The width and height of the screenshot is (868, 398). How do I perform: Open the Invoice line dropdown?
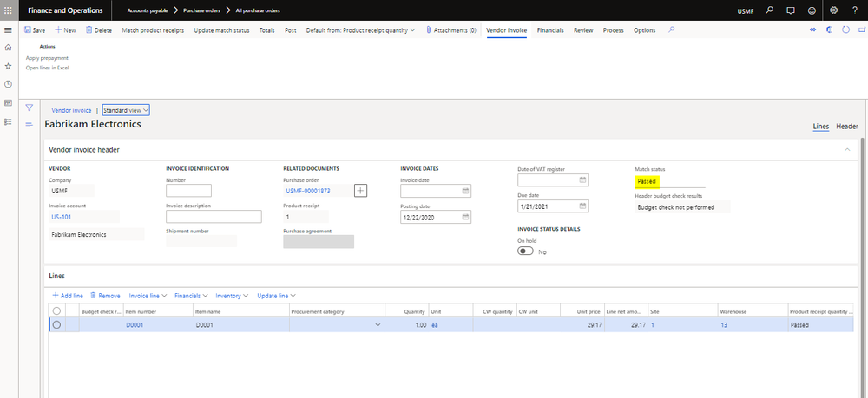[x=148, y=296]
